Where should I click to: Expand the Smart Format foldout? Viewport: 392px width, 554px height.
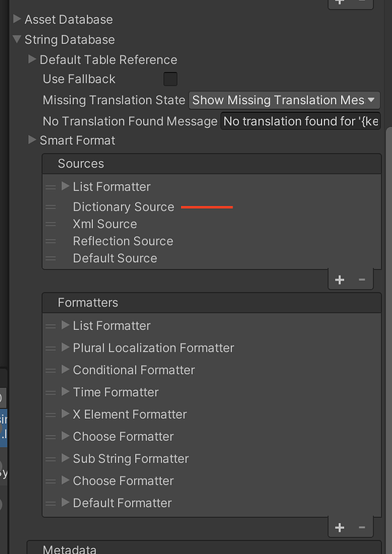coord(32,140)
